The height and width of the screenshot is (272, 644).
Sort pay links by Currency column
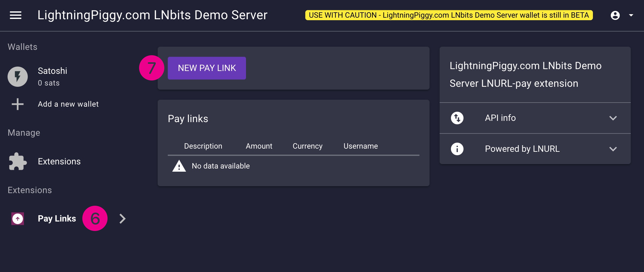[x=307, y=146]
